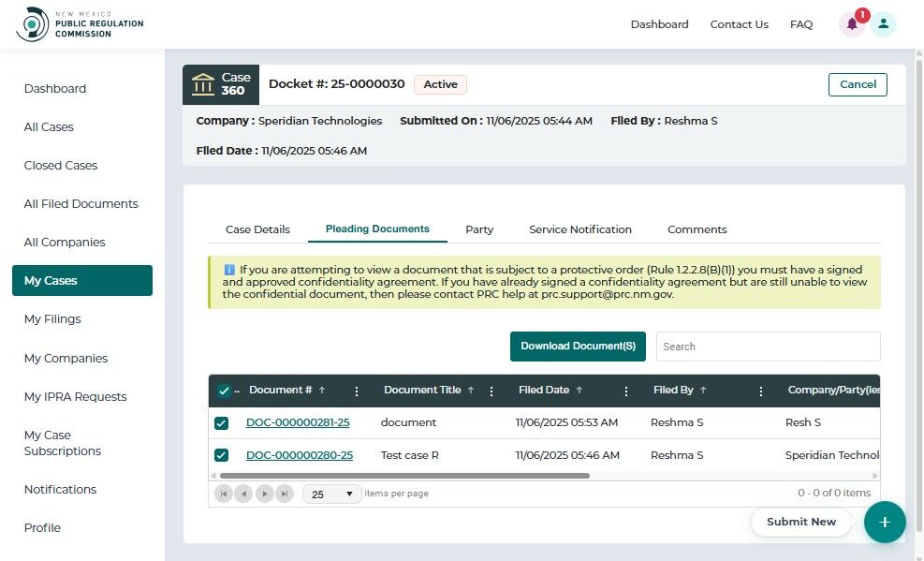The height and width of the screenshot is (561, 924).
Task: Click the horizontal scrollbar under the table
Action: click(x=404, y=476)
